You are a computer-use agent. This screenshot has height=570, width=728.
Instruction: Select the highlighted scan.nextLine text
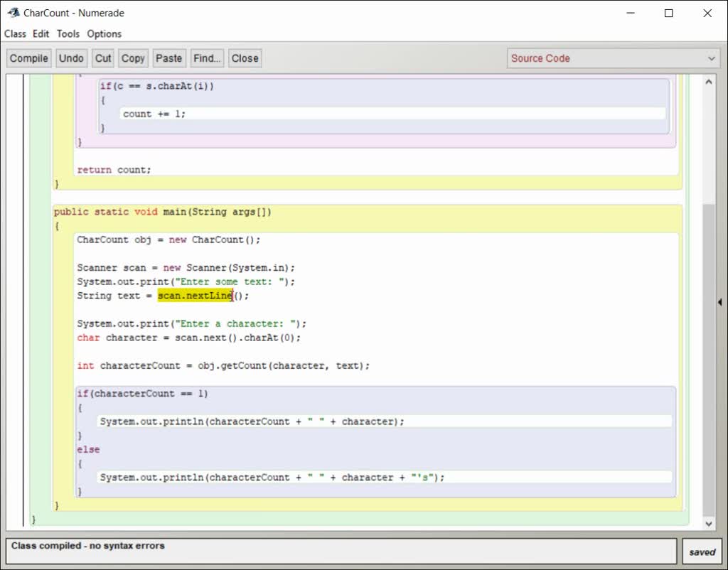(195, 295)
